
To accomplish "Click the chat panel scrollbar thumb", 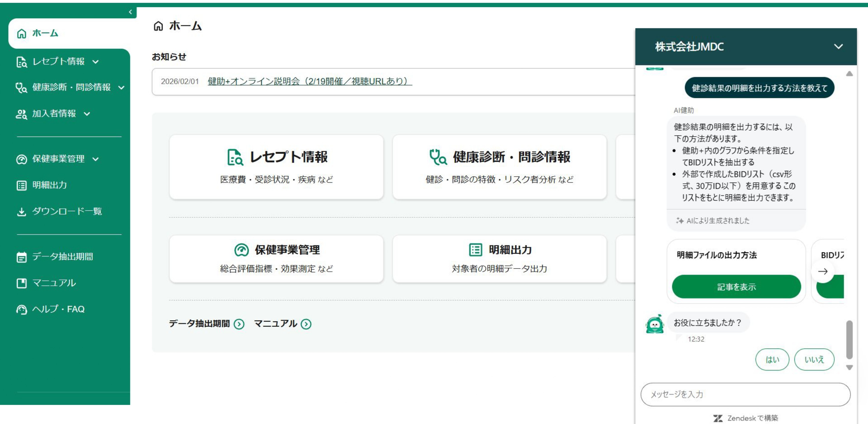I will coord(849,339).
